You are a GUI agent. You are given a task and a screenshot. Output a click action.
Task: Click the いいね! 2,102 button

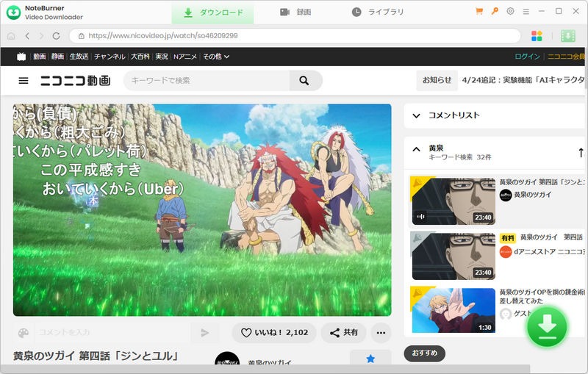(x=274, y=333)
